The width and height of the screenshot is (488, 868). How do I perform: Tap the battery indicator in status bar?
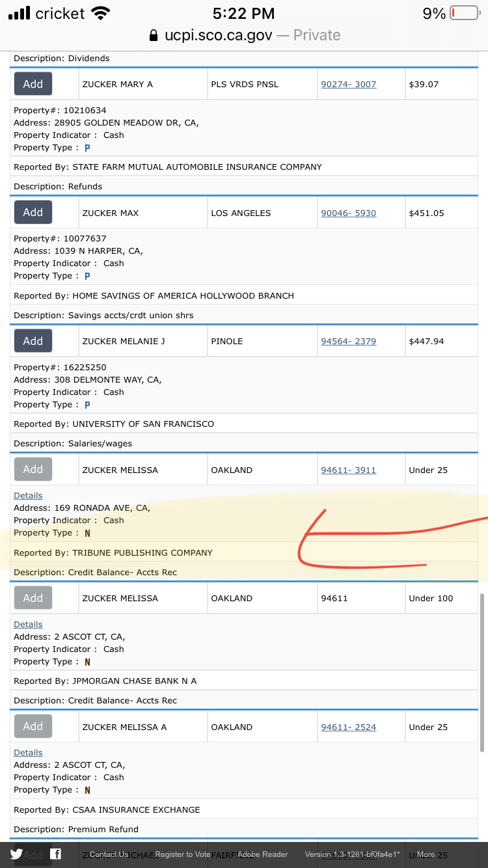click(x=465, y=13)
